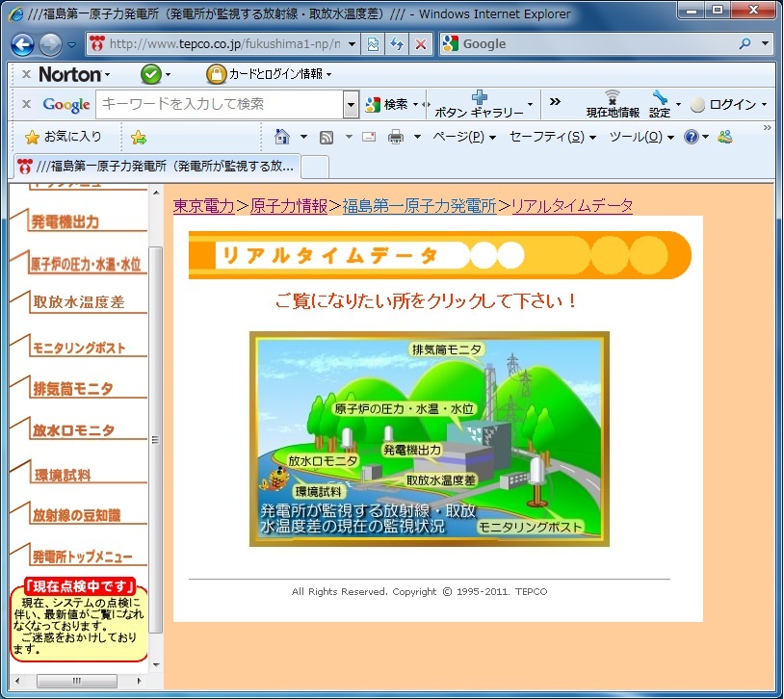This screenshot has width=784, height=699.
Task: Click the blue Help question mark icon
Action: click(691, 137)
